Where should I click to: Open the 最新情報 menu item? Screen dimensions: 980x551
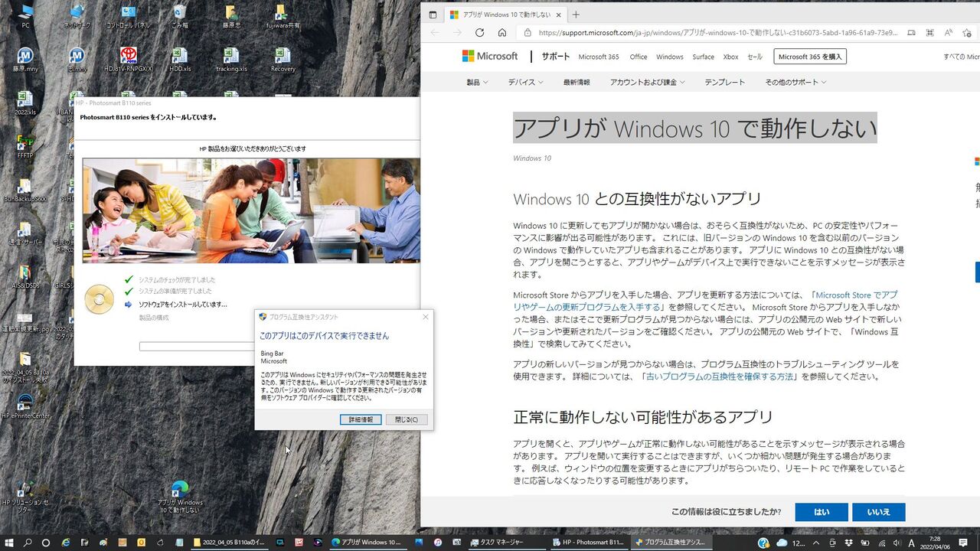(x=577, y=82)
